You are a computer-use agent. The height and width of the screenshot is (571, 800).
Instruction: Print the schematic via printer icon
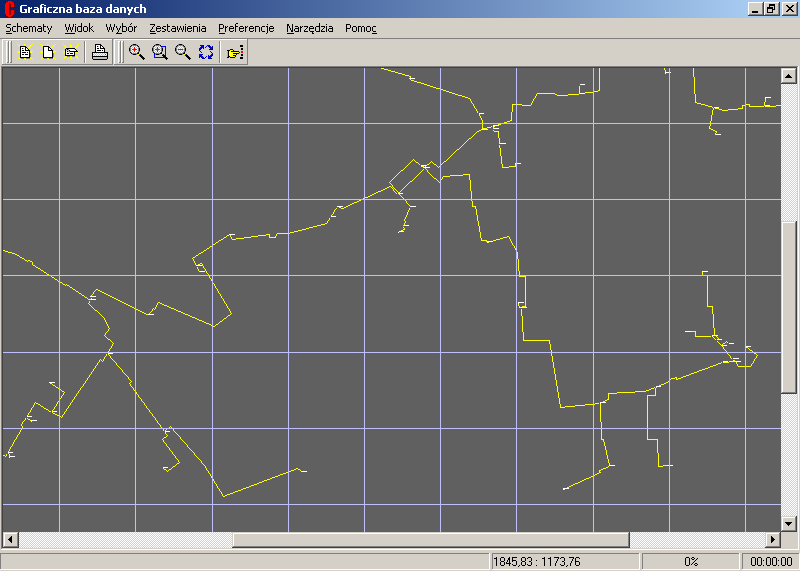[99, 53]
